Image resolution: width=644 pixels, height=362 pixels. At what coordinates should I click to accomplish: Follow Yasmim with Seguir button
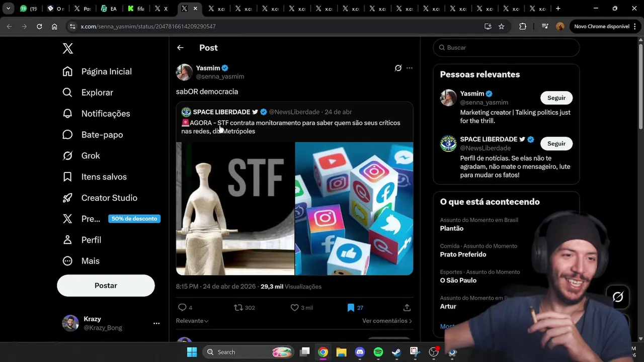pyautogui.click(x=556, y=98)
